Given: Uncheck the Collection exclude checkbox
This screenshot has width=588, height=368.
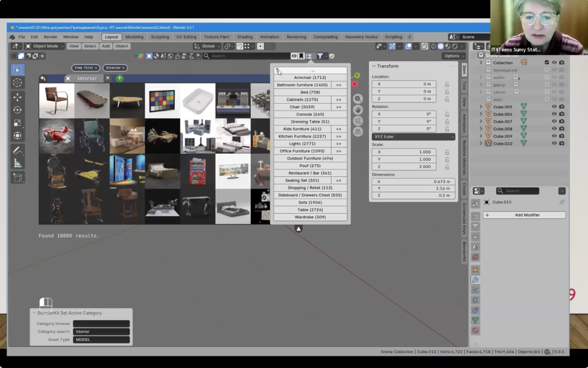Looking at the screenshot, I should [546, 62].
